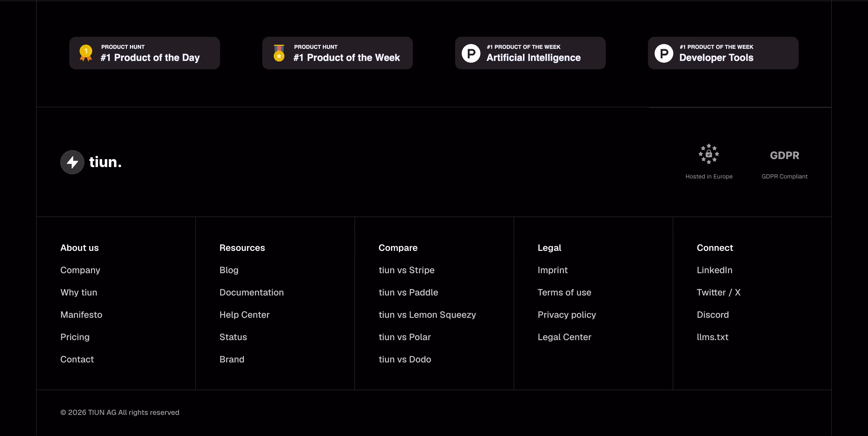Go to the Company page
Screen dimensions: 868x436
click(80, 270)
